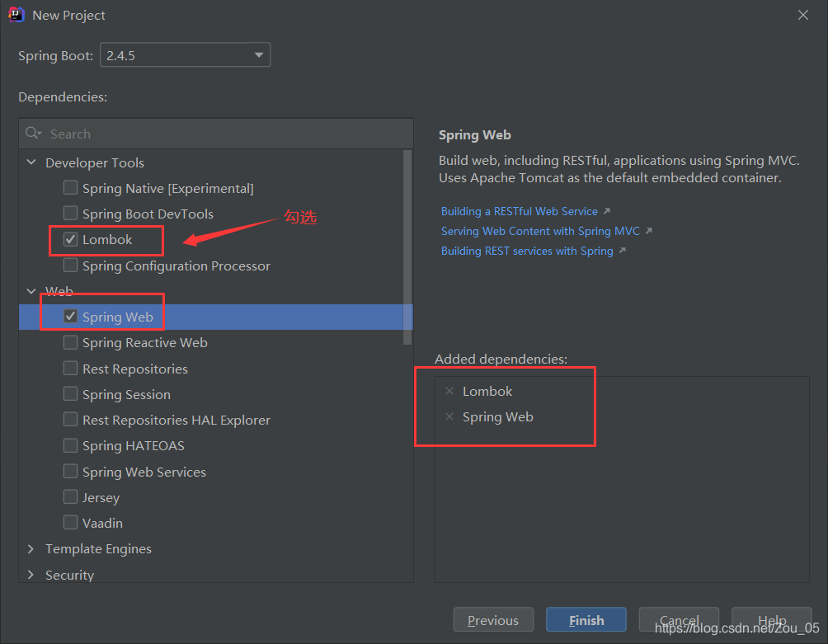Collapse the Web group

coord(31,291)
